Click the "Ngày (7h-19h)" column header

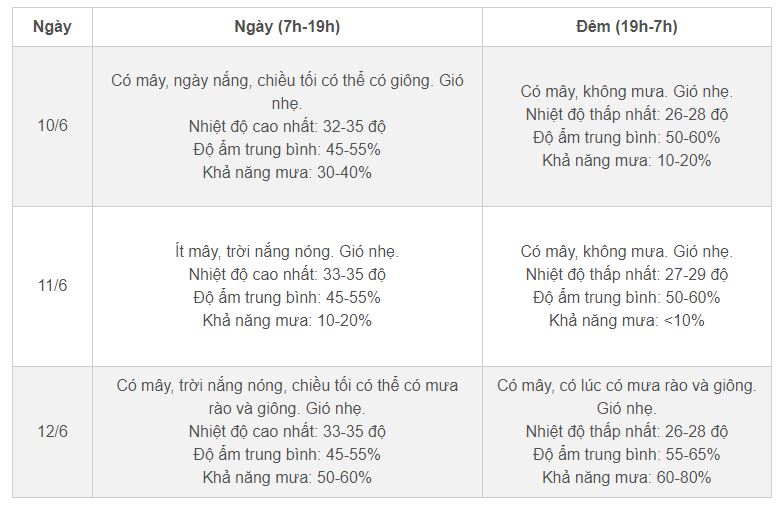287,27
